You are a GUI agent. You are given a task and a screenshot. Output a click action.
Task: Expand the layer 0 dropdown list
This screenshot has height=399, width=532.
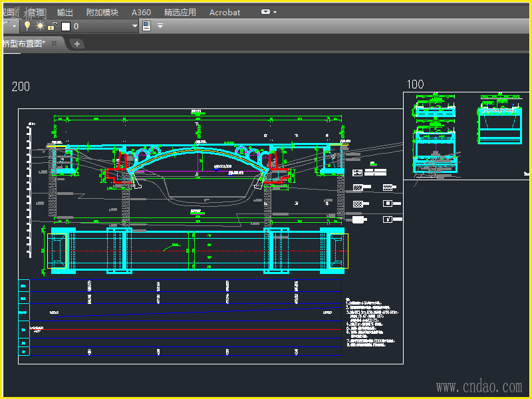[135, 26]
